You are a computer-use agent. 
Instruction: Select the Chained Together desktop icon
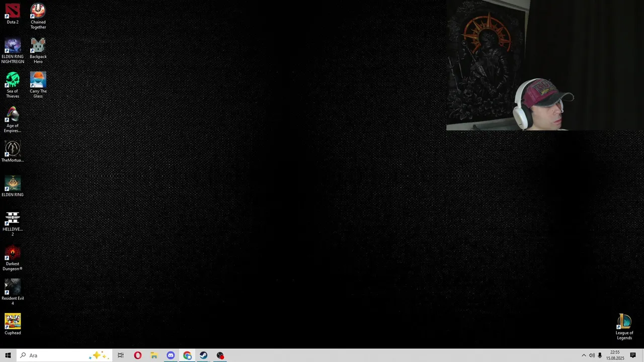(38, 16)
